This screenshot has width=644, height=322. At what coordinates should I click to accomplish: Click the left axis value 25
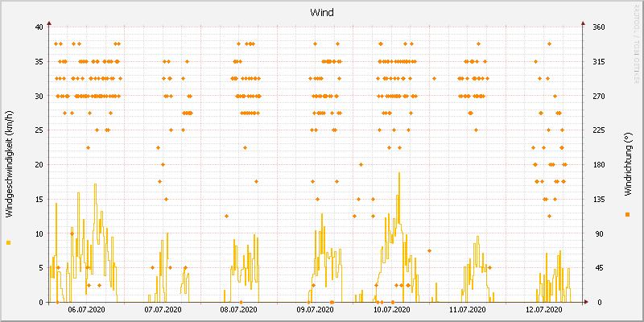pyautogui.click(x=39, y=130)
